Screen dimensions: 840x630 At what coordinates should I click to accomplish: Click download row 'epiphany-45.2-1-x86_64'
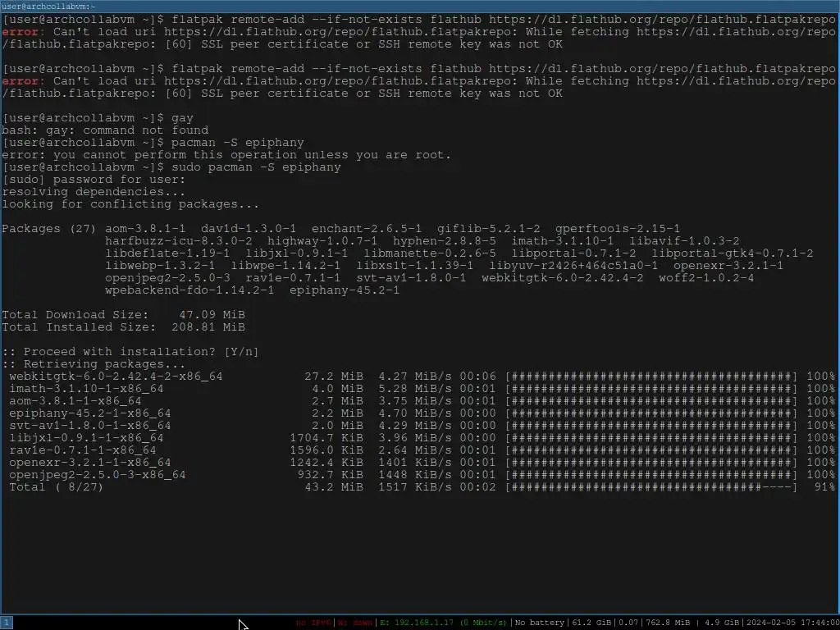[x=422, y=413]
